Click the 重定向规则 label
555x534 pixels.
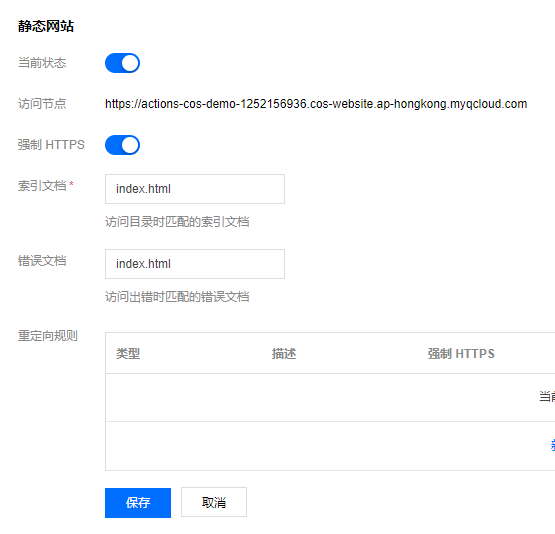[48, 336]
